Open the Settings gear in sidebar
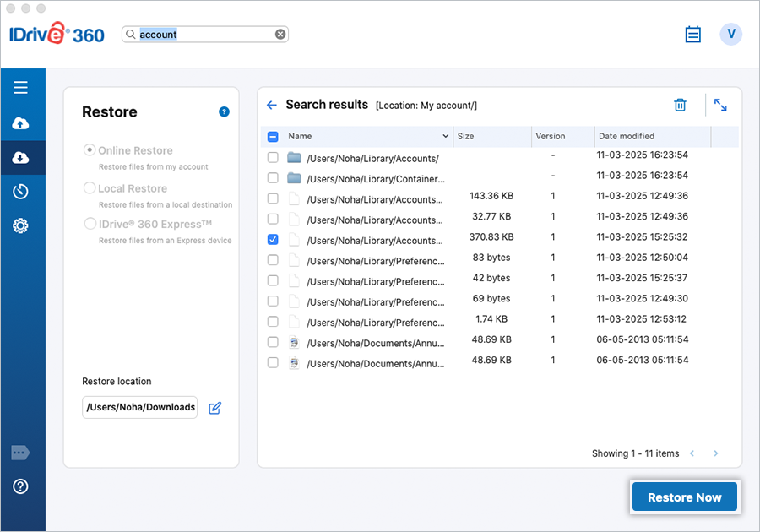 point(21,226)
